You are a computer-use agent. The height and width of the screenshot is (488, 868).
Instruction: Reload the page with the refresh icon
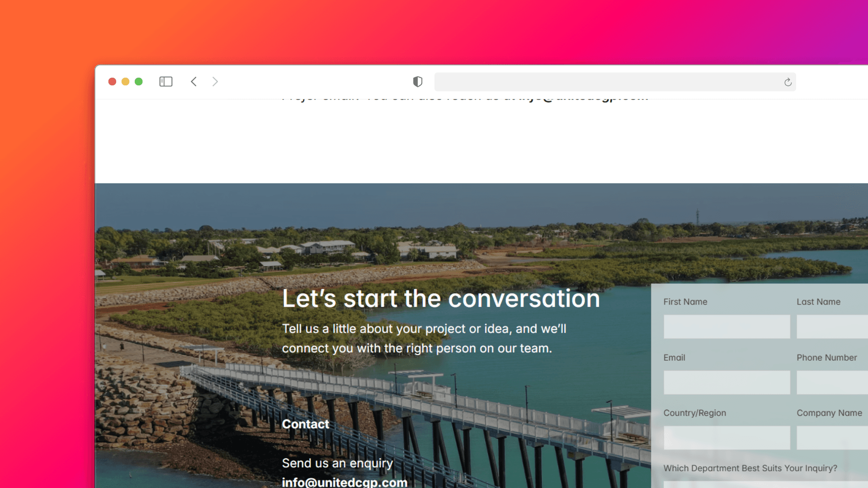(788, 82)
